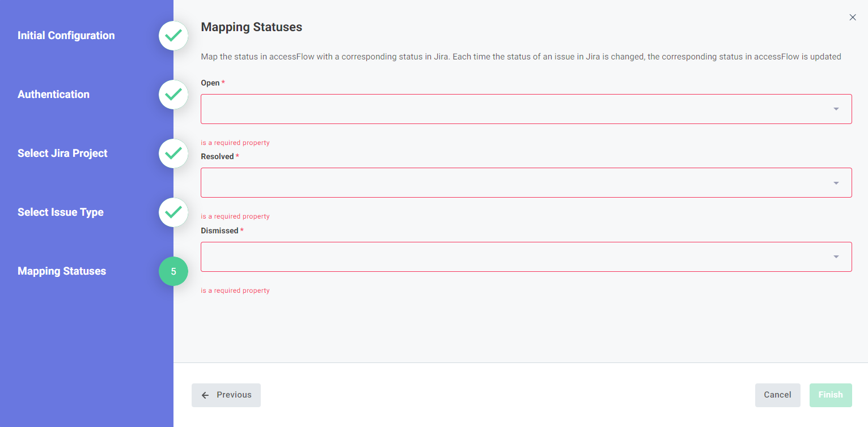Click inside the Open status field
868x427 pixels.
510,109
